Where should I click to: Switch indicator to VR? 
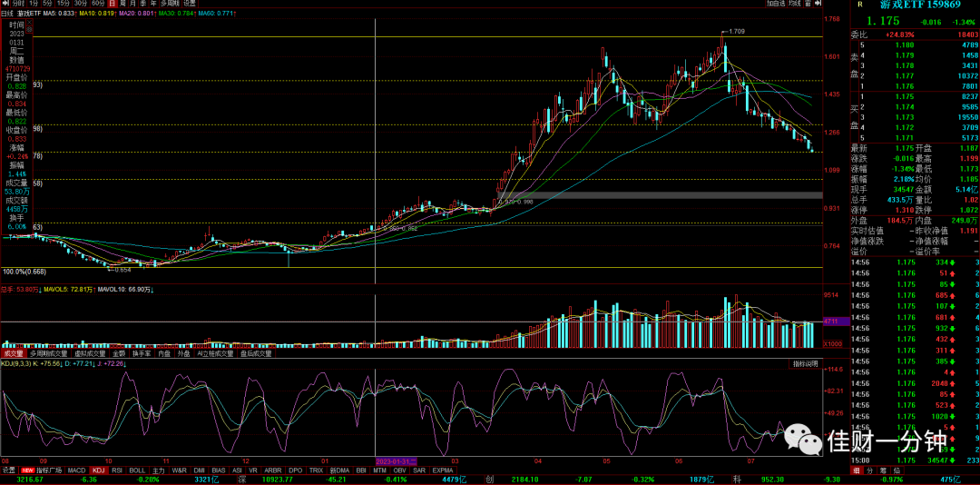pos(252,470)
